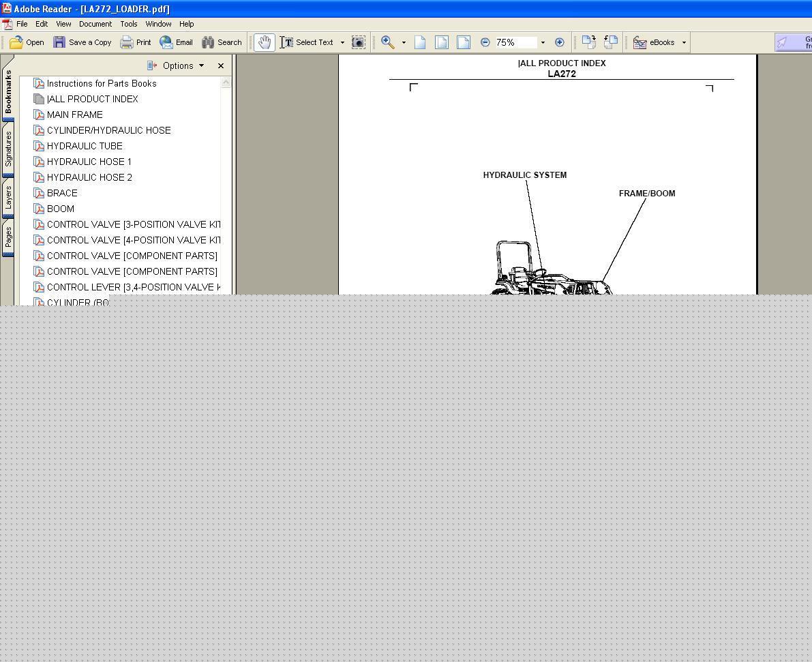Open the zoom percentage dropdown
The image size is (812, 662).
pos(543,42)
